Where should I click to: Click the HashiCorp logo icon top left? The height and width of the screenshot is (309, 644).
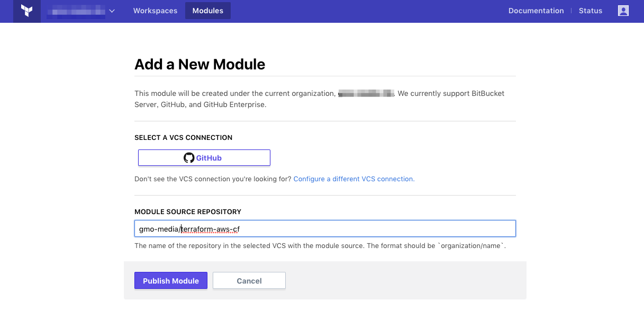(x=26, y=11)
